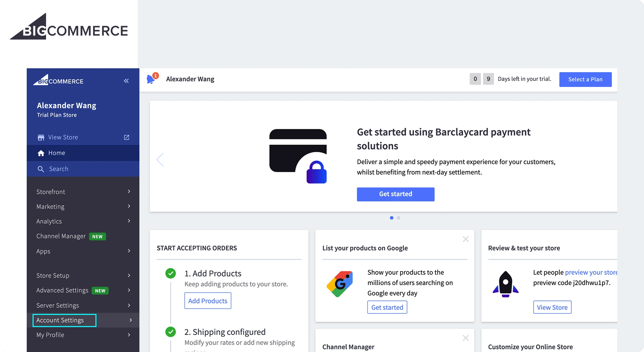The image size is (644, 352).
Task: Click START ACCEPTING ORDERS heading
Action: (197, 248)
